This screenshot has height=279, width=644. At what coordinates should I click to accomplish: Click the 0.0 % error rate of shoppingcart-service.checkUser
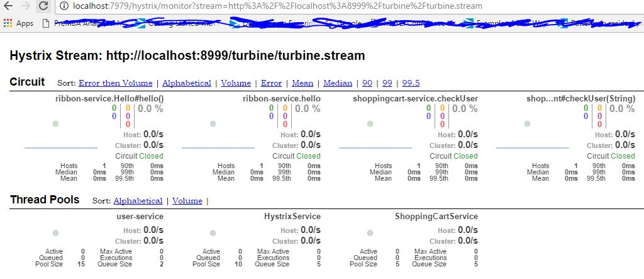[x=465, y=109]
